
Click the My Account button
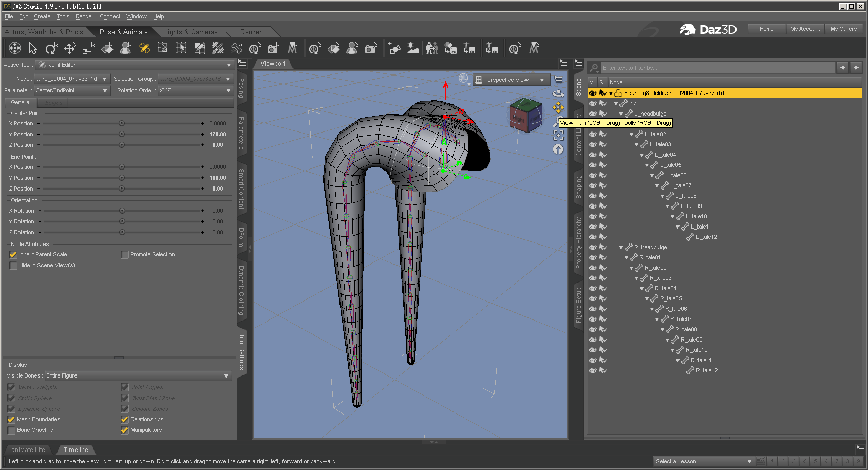tap(805, 29)
